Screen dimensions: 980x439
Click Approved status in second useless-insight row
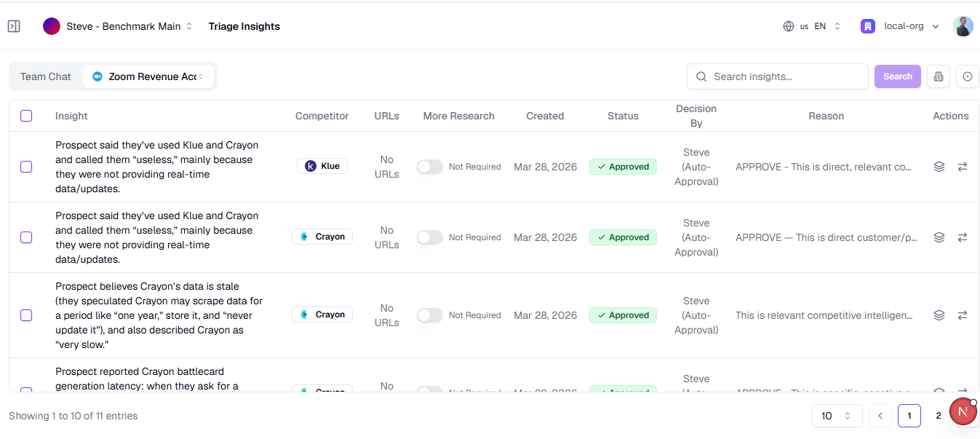pos(623,237)
